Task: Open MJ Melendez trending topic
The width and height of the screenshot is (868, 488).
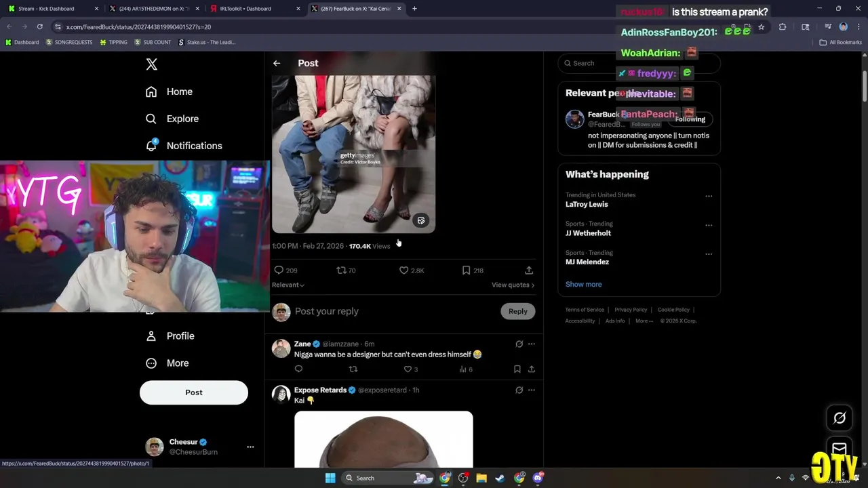Action: (587, 262)
